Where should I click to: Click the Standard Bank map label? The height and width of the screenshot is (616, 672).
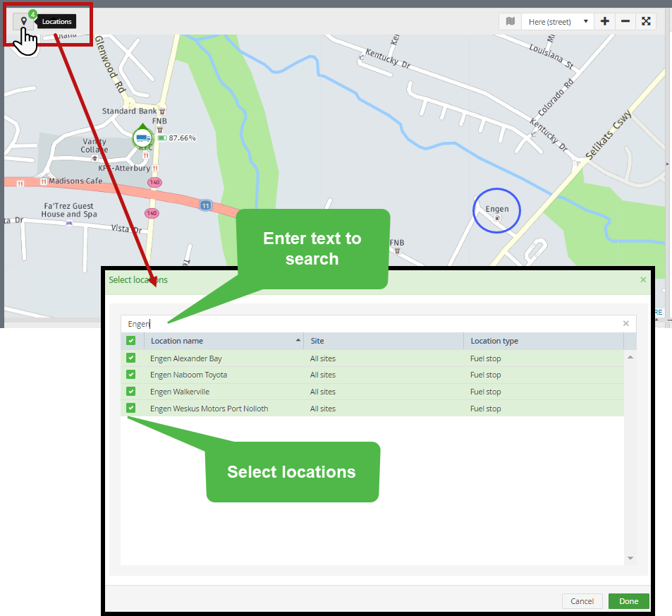coord(130,111)
